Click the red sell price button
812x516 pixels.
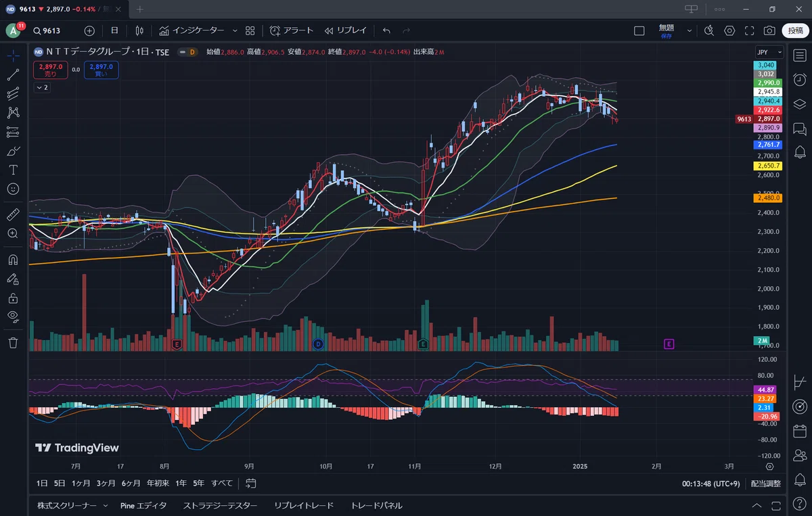(x=51, y=70)
